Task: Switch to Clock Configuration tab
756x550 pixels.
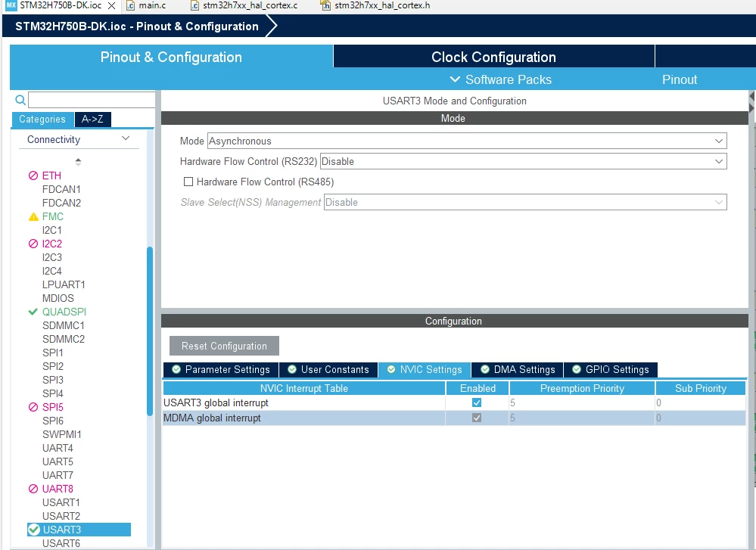Action: click(493, 57)
